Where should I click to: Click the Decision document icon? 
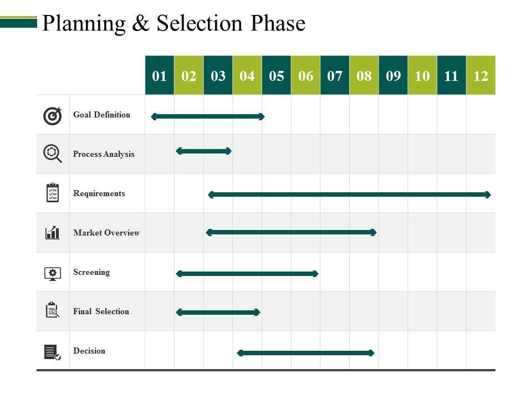53,351
